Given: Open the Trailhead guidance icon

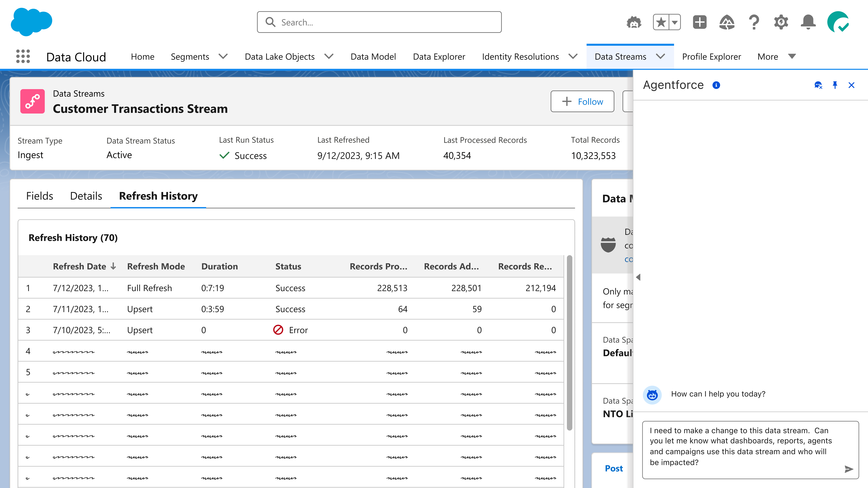Looking at the screenshot, I should 727,22.
